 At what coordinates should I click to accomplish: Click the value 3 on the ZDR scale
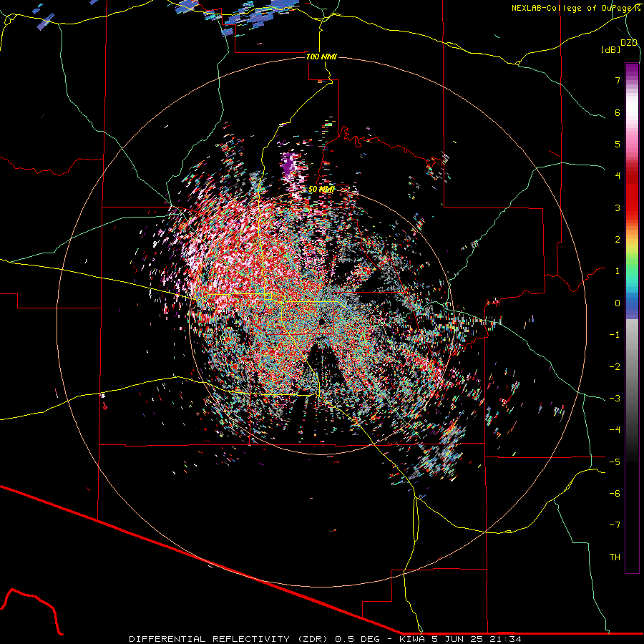[x=618, y=208]
